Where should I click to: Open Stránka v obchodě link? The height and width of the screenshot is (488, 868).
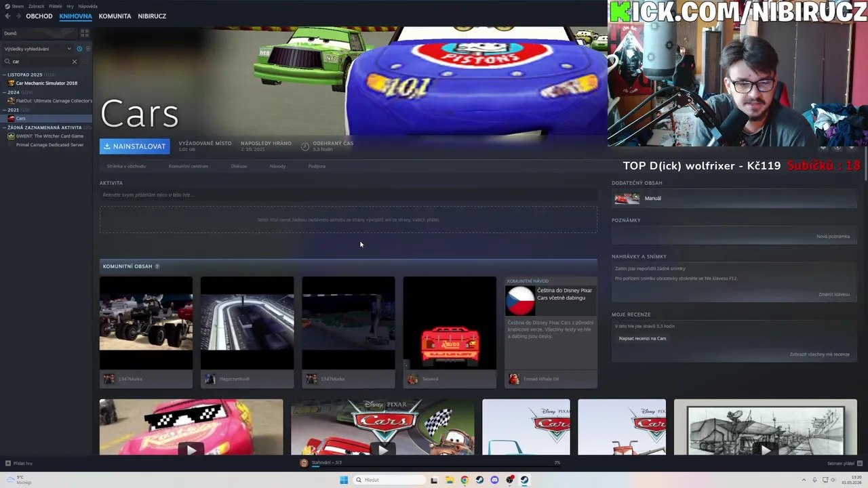tap(126, 166)
